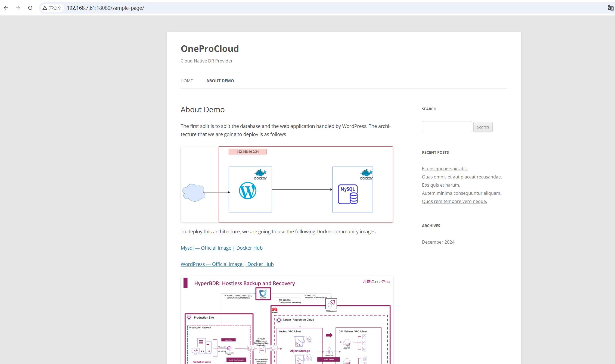Click the WordPress logo in the diagram
Screen dimensions: 615x364
pyautogui.click(x=247, y=191)
